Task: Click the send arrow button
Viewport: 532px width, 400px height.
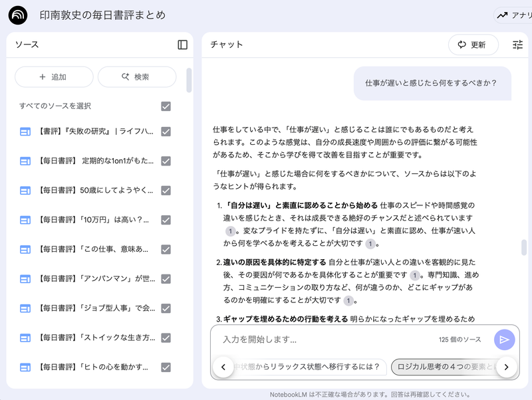Action: coord(504,340)
